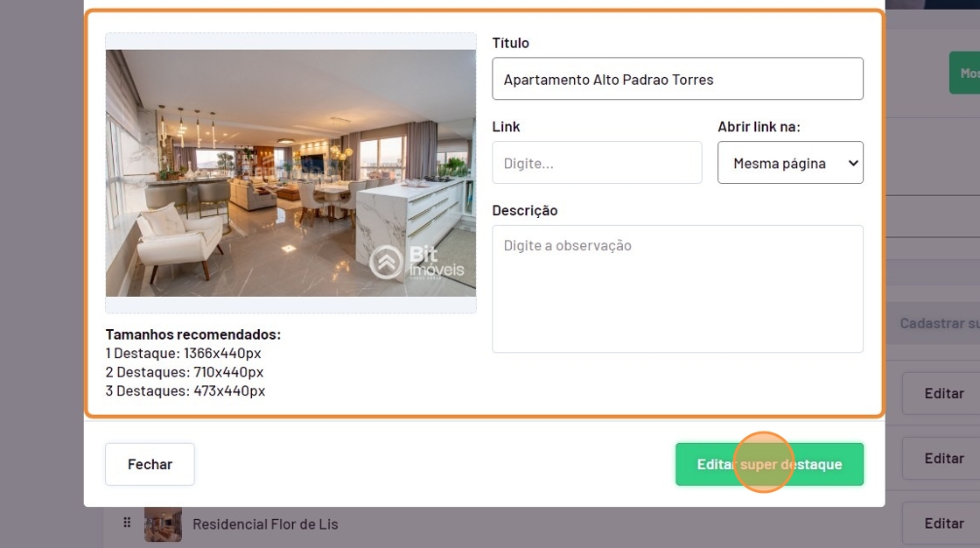Click the 'Título' field label
This screenshot has width=980, height=548.
pyautogui.click(x=511, y=43)
